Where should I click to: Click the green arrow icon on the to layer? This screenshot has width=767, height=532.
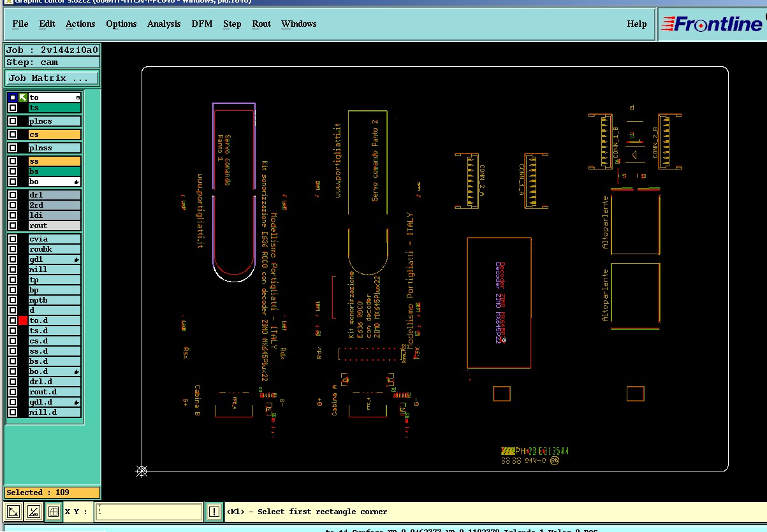23,97
